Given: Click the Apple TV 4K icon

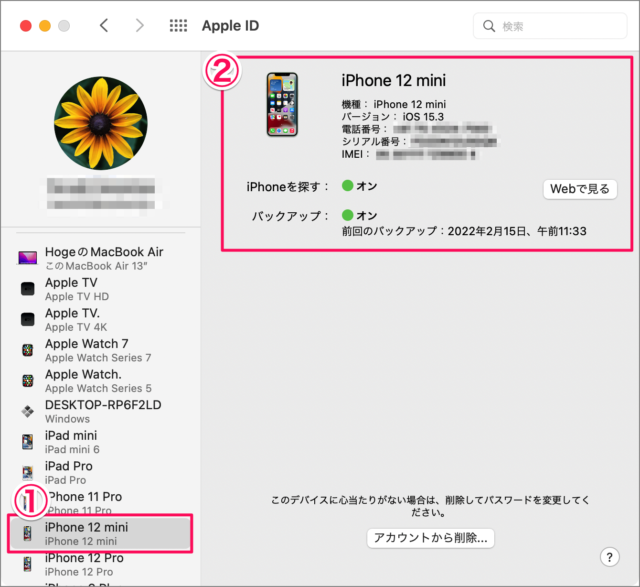Looking at the screenshot, I should (28, 319).
